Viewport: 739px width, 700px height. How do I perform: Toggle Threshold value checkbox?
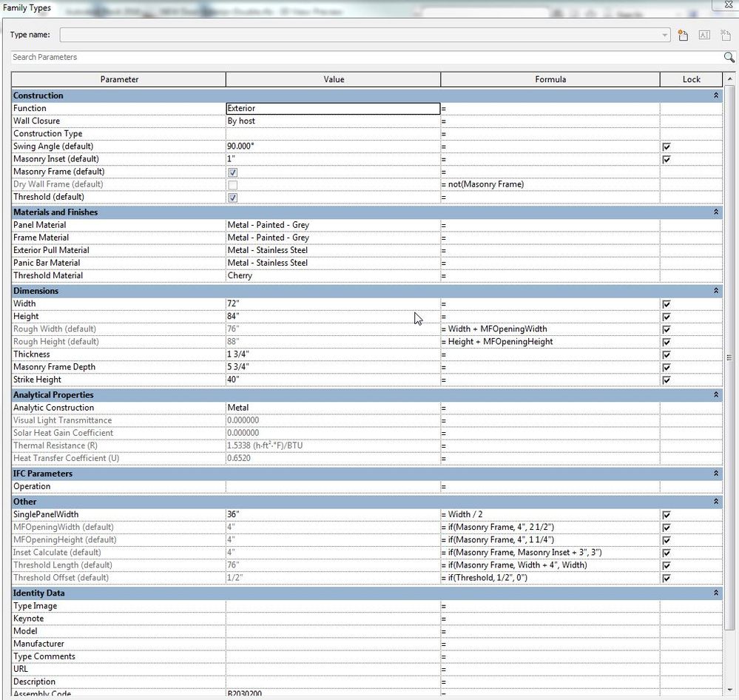pyautogui.click(x=233, y=198)
